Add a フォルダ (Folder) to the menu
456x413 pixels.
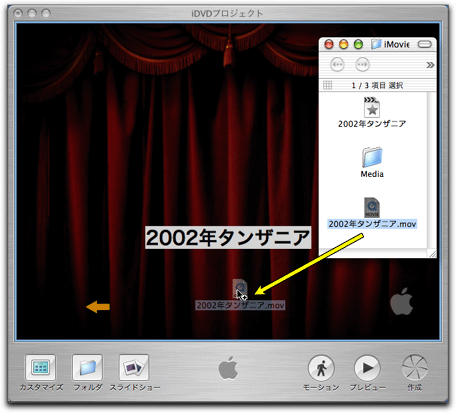pyautogui.click(x=87, y=367)
